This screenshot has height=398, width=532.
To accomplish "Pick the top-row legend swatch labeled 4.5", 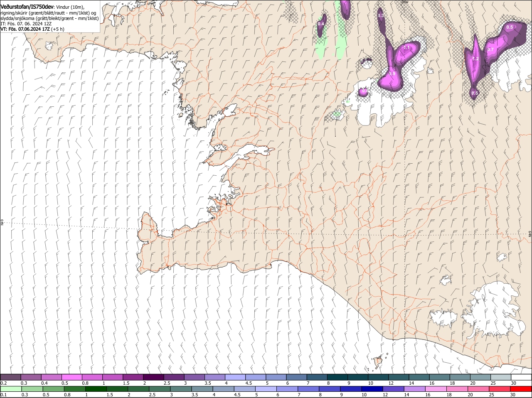I will point(256,377).
